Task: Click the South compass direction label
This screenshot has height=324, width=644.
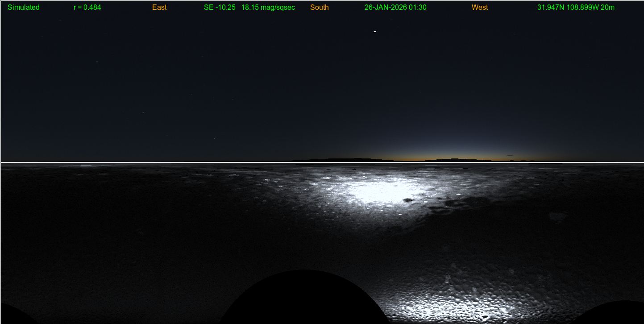Action: point(320,8)
